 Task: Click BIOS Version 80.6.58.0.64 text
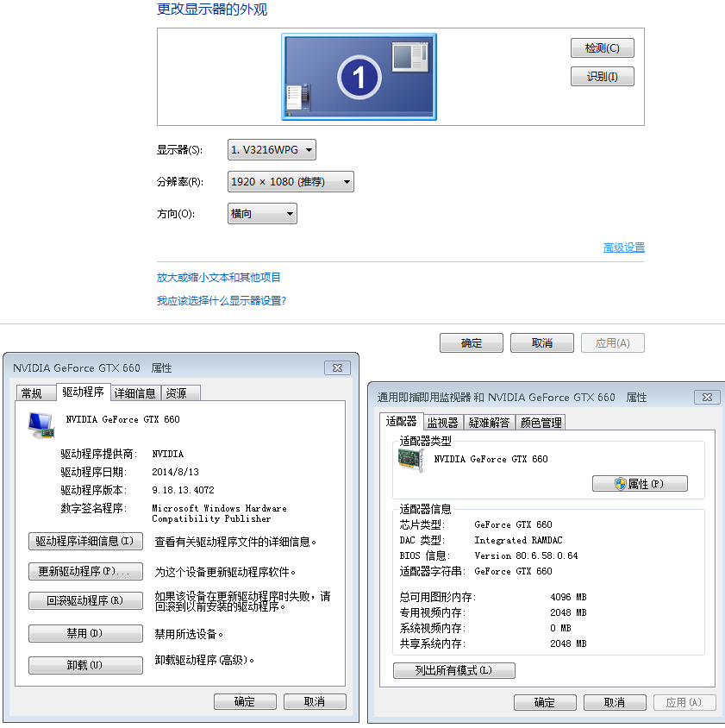click(x=526, y=555)
